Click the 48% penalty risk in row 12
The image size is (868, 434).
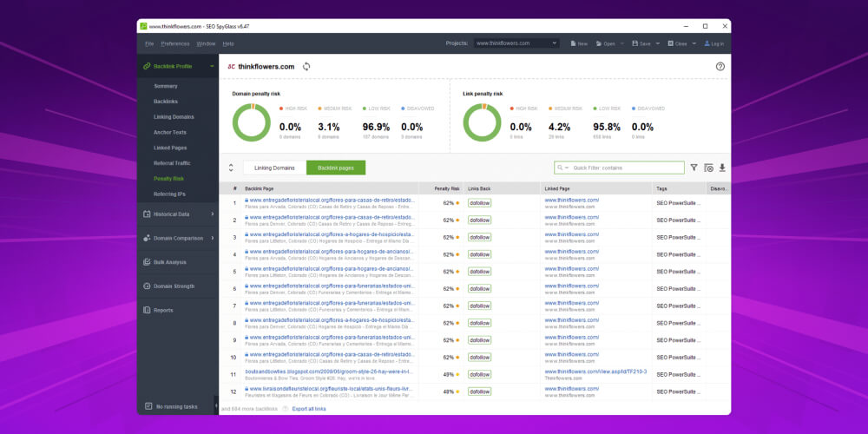[x=449, y=391]
